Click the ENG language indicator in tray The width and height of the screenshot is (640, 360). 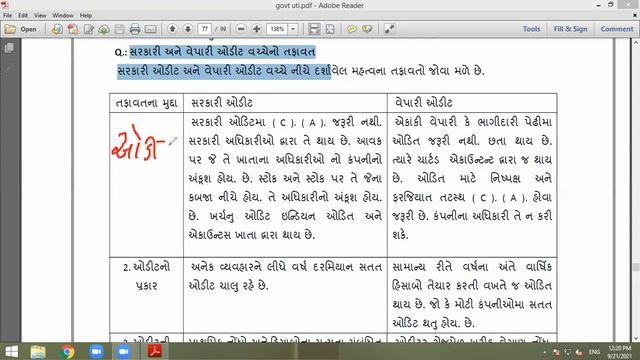[x=594, y=352]
